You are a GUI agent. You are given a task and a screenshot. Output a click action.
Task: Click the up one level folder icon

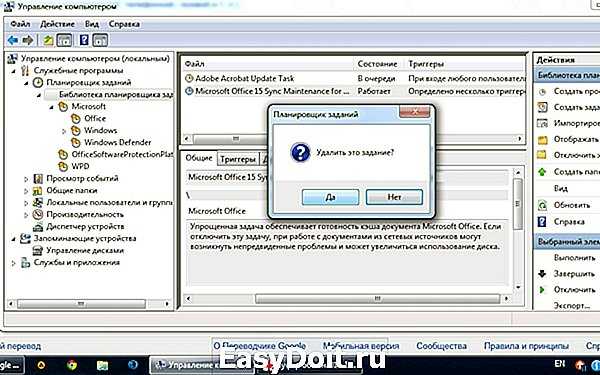click(48, 40)
